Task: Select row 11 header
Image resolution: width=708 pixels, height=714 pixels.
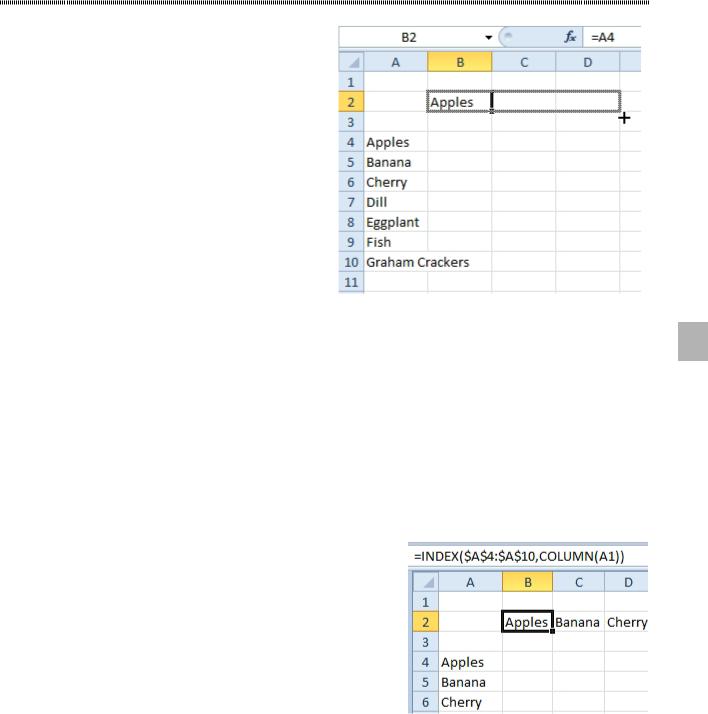Action: pos(351,282)
